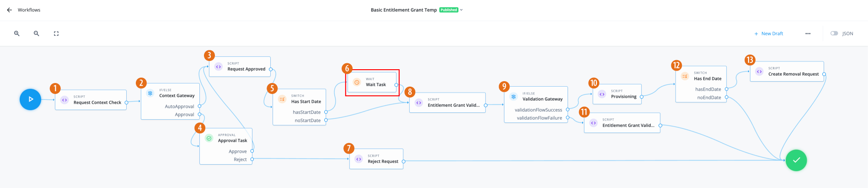The height and width of the screenshot is (188, 868).
Task: Click the zoom in magnifier icon
Action: tap(17, 33)
